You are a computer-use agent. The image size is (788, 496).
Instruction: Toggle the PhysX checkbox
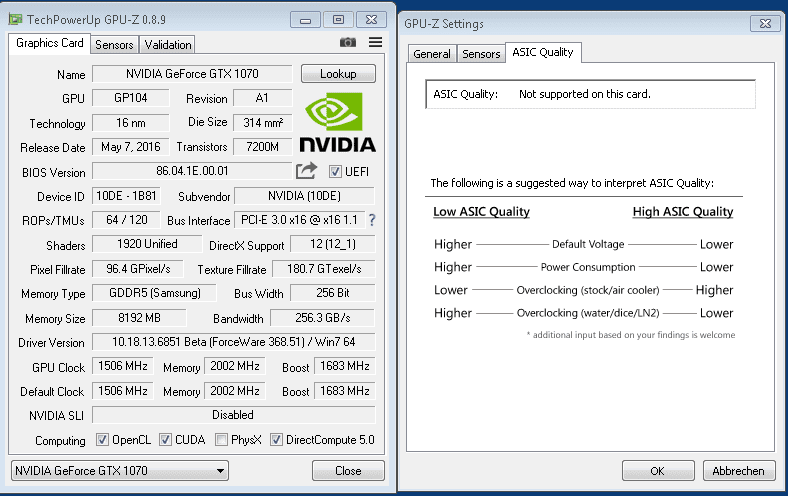click(x=221, y=440)
